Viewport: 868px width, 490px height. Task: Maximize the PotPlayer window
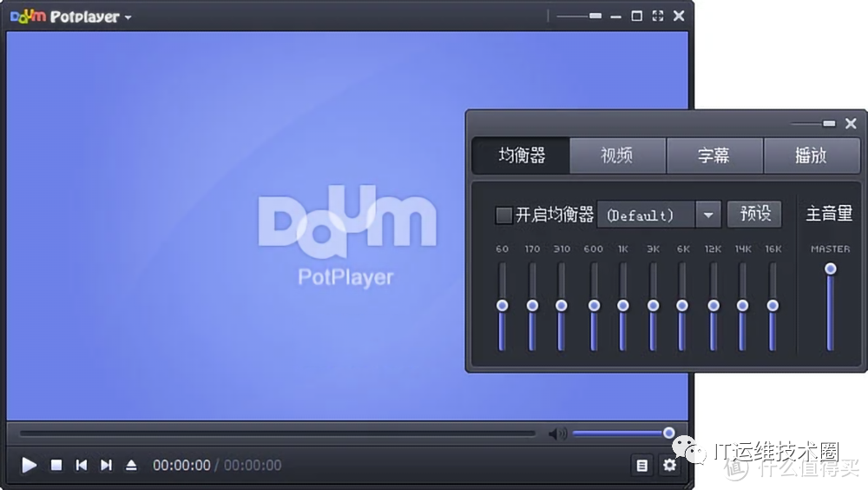pyautogui.click(x=637, y=17)
